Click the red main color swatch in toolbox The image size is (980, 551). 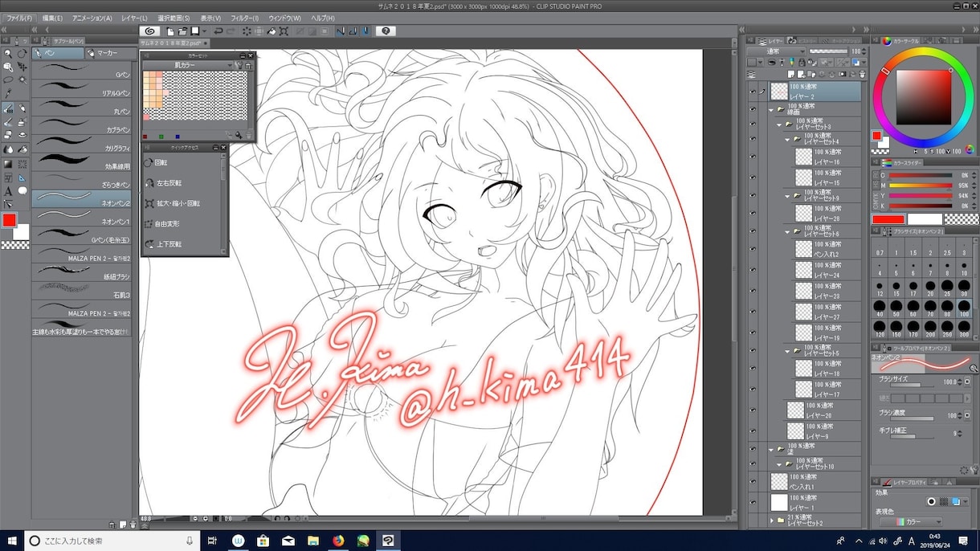pyautogui.click(x=10, y=220)
